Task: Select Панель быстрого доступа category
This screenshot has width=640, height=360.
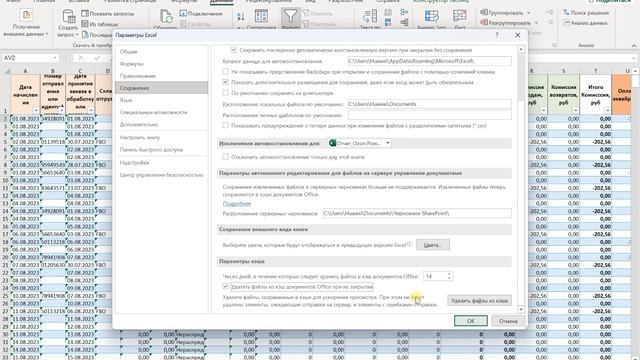Action: click(x=161, y=150)
